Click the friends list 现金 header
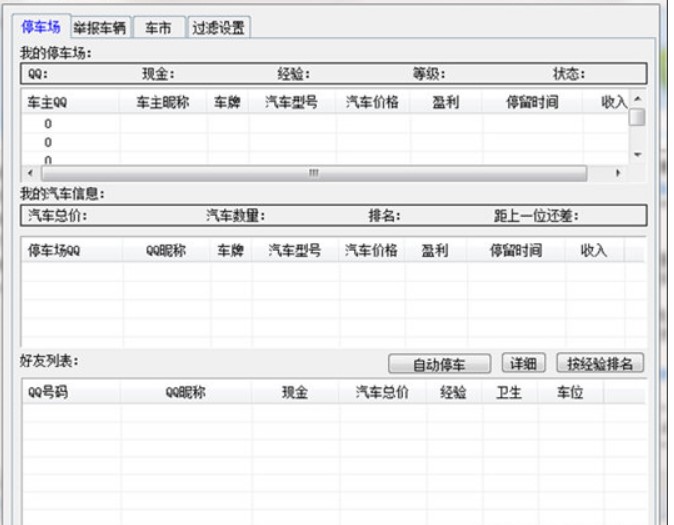The image size is (674, 525). [294, 392]
